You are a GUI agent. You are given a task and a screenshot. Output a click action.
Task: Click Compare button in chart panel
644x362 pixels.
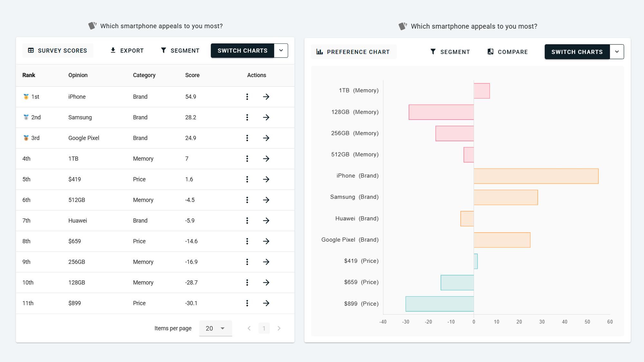click(x=507, y=52)
